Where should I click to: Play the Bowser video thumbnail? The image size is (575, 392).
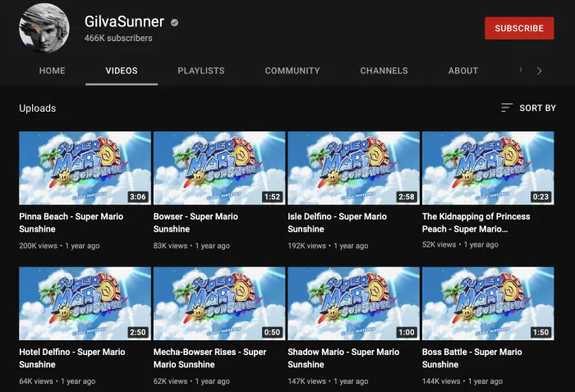pos(219,168)
